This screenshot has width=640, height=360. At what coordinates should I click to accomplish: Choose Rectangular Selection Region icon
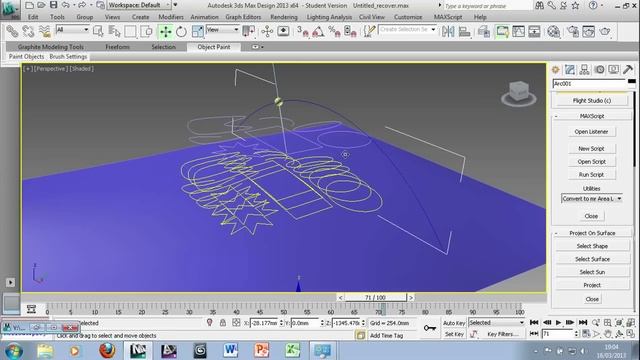coord(130,31)
